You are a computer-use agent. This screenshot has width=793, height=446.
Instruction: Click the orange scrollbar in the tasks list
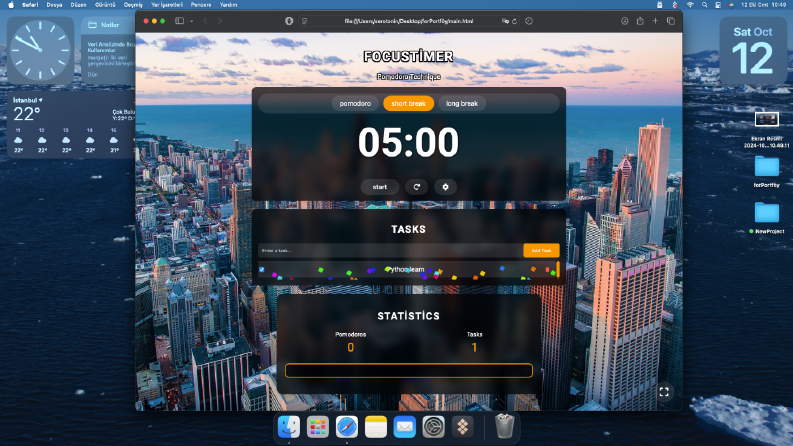click(x=558, y=269)
